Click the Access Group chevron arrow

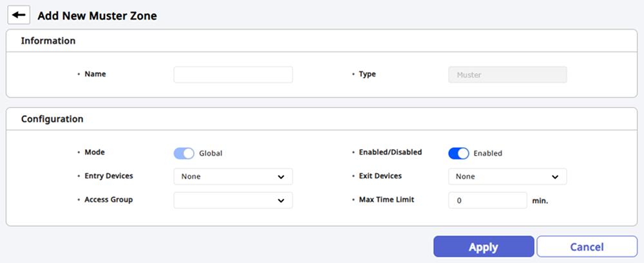click(x=281, y=201)
